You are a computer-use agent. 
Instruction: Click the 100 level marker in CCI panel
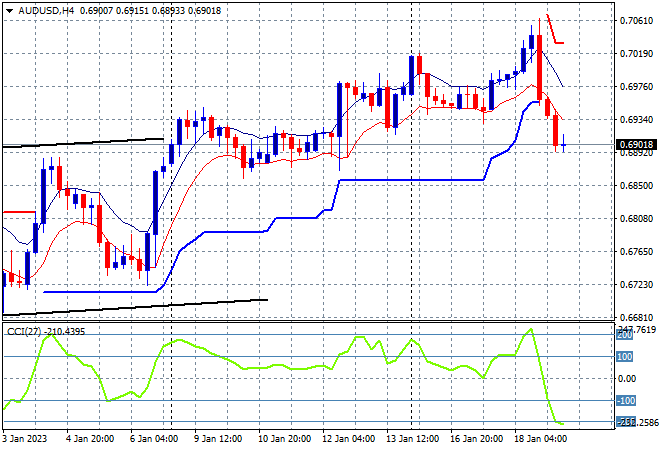(x=625, y=357)
